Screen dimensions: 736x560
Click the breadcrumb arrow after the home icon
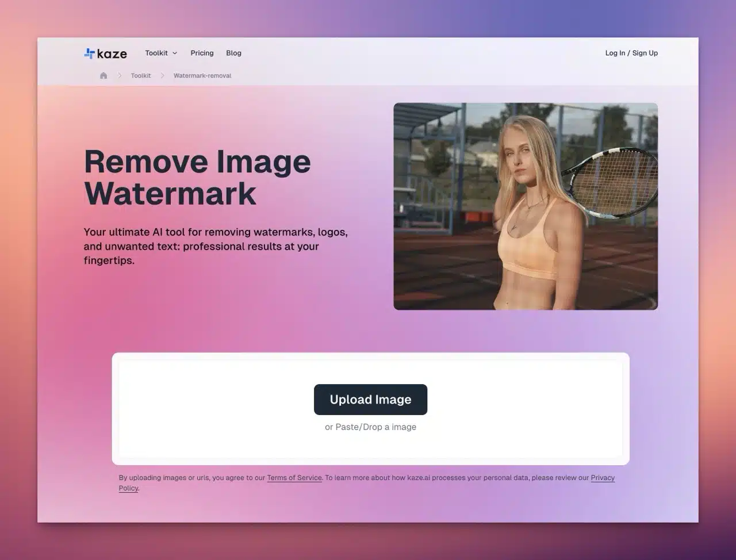click(x=120, y=75)
